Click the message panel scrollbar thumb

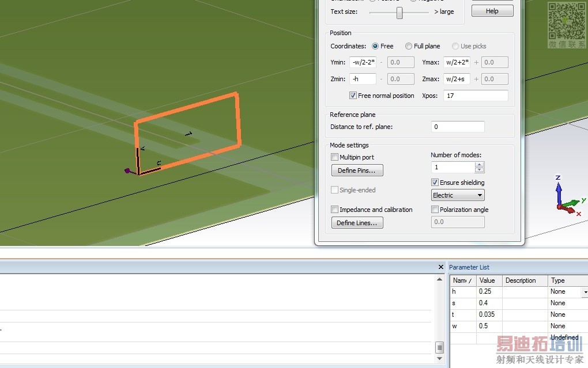439,347
